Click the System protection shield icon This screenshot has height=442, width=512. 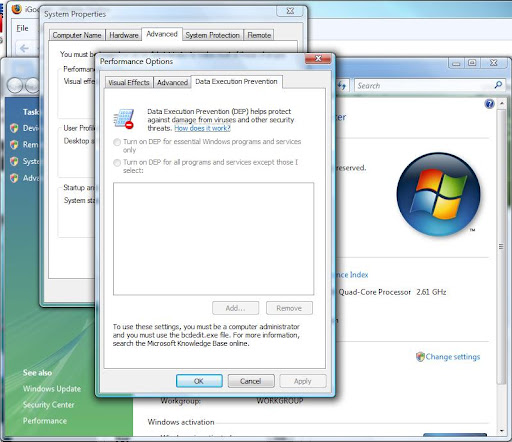point(14,161)
